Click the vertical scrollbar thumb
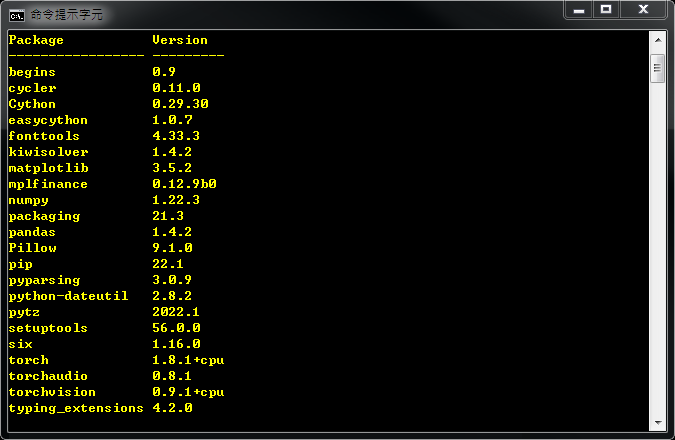Image resolution: width=675 pixels, height=440 pixels. coord(657,68)
